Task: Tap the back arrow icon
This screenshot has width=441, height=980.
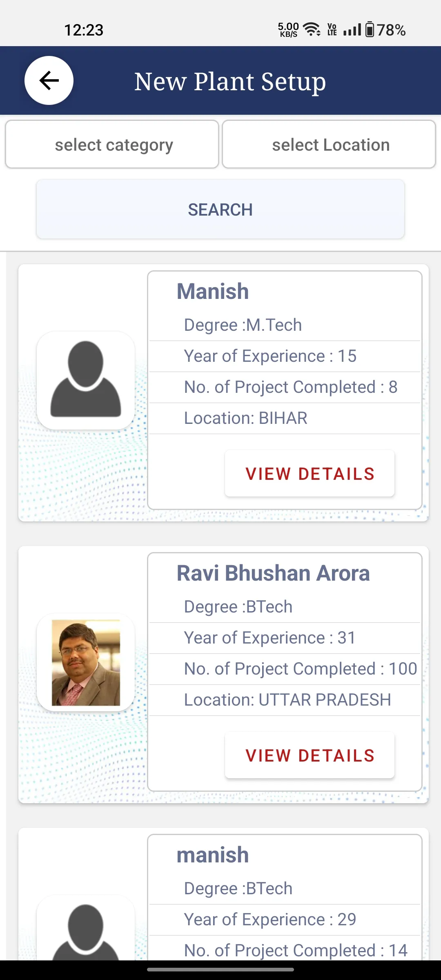Action: 49,80
